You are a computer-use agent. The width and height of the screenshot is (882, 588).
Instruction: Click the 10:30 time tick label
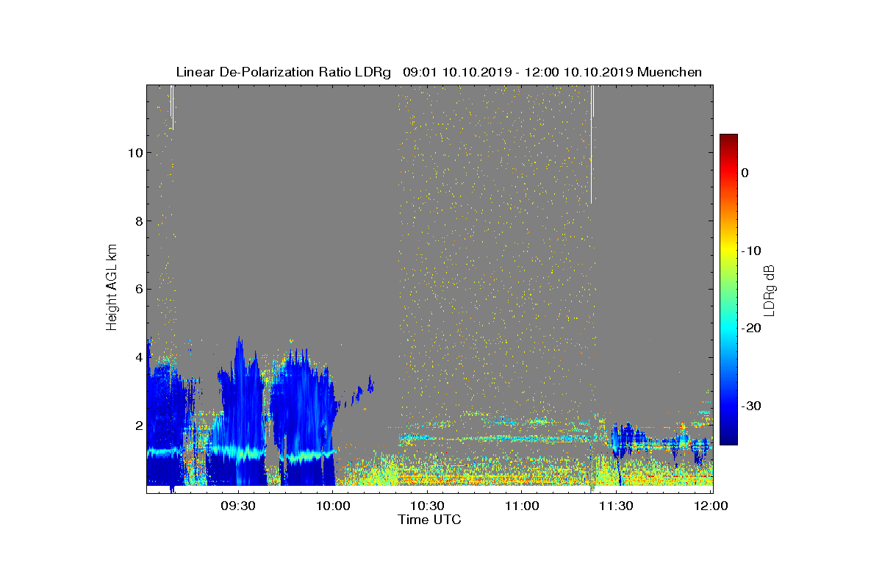click(427, 506)
